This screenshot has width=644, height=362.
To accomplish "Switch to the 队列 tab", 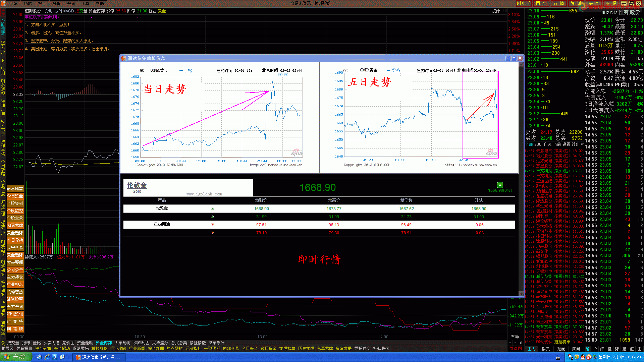I will click(546, 349).
